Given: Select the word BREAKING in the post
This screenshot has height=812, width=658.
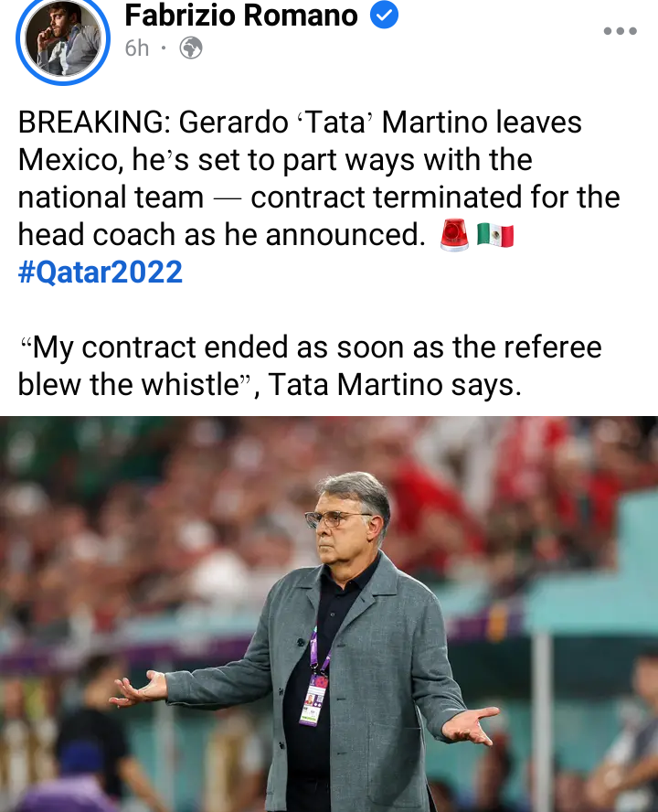Looking at the screenshot, I should click(x=94, y=123).
